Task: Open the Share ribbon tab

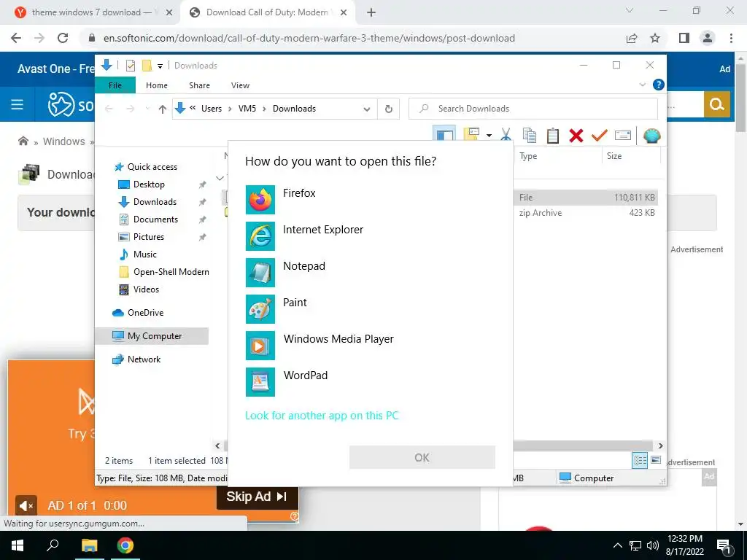Action: click(x=199, y=85)
